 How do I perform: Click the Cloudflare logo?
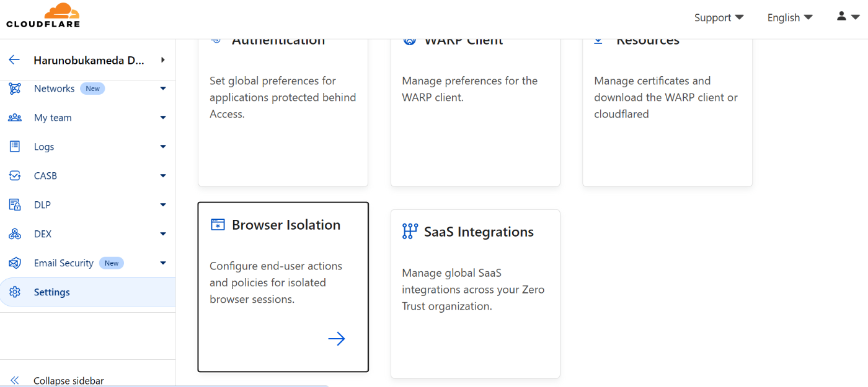pyautogui.click(x=42, y=14)
